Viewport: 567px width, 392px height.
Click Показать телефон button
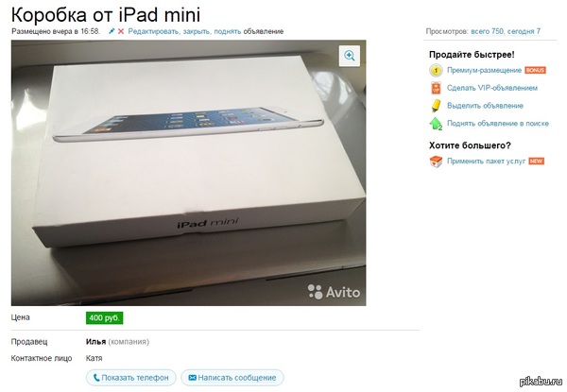tap(131, 378)
